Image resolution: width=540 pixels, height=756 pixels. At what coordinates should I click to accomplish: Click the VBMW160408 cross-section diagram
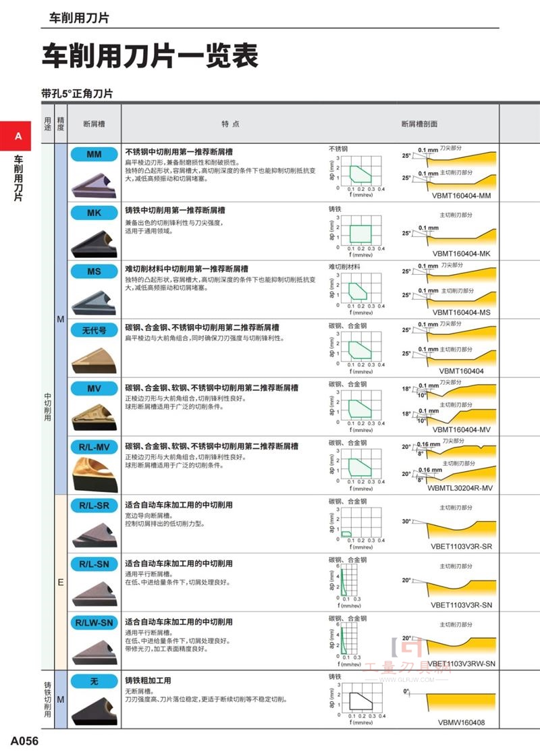449,701
